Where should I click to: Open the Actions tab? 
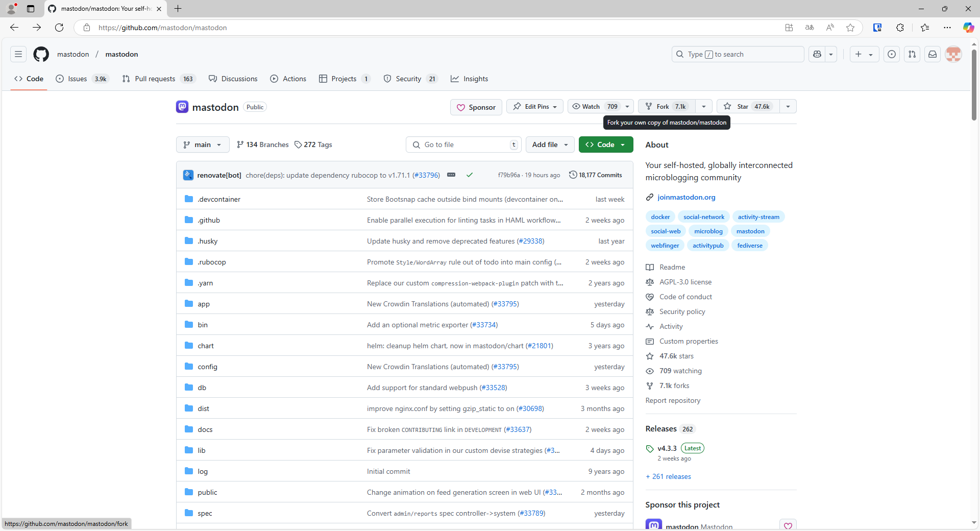pos(288,79)
